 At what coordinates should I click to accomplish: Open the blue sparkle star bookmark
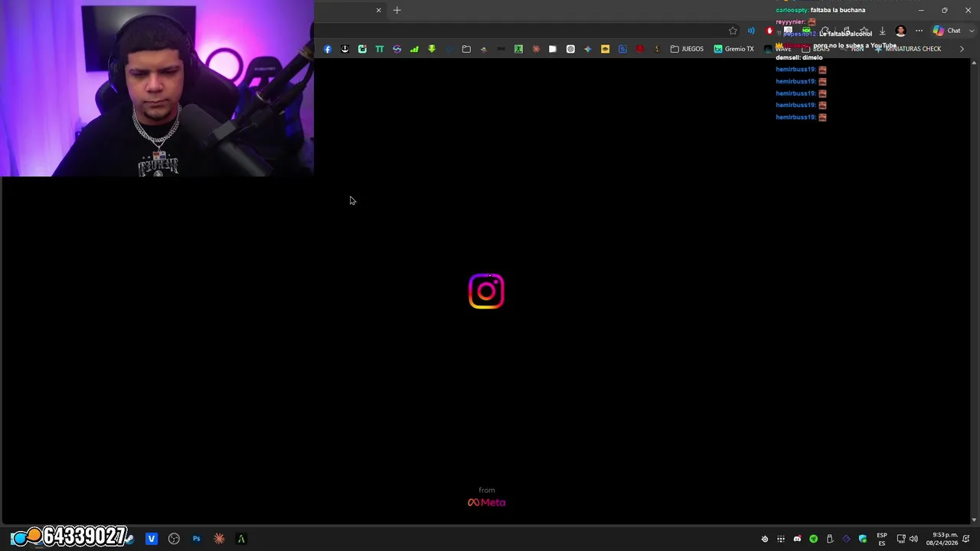tap(587, 49)
